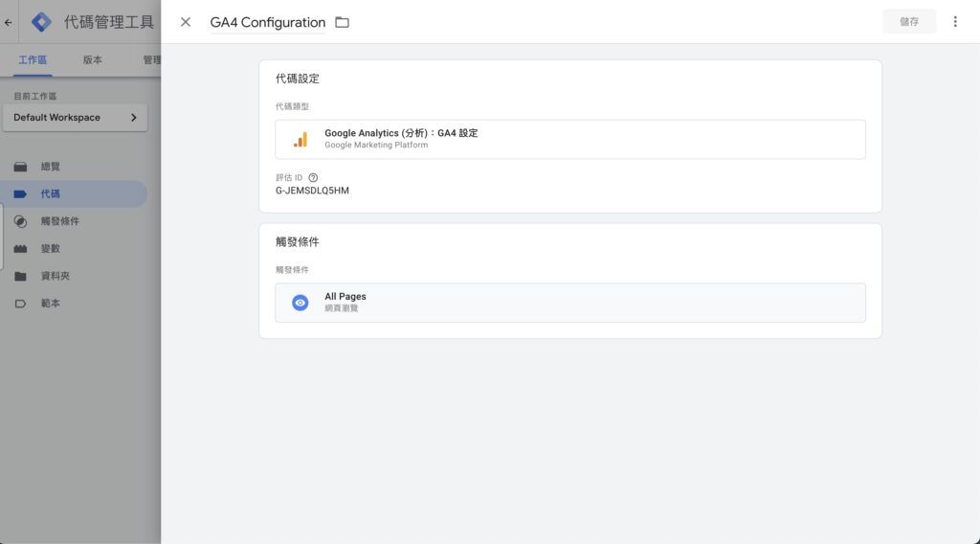Click the folder icon beside GA4 Configuration

342,23
